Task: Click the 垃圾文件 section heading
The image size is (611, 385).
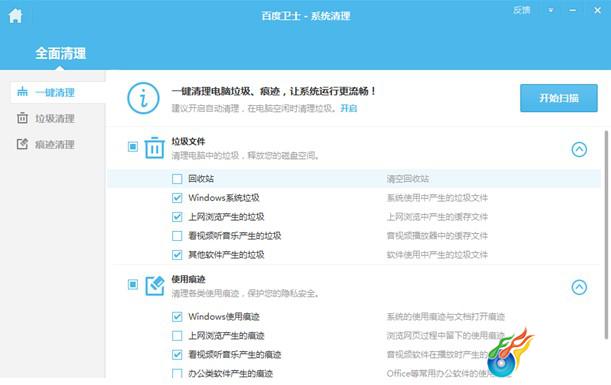Action: 188,141
